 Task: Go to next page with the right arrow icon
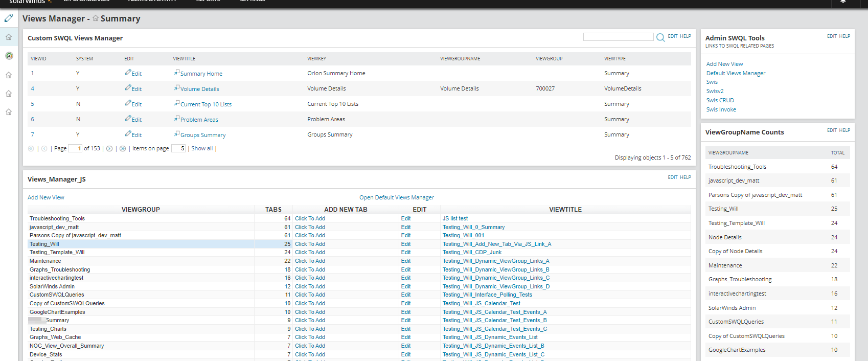point(109,149)
